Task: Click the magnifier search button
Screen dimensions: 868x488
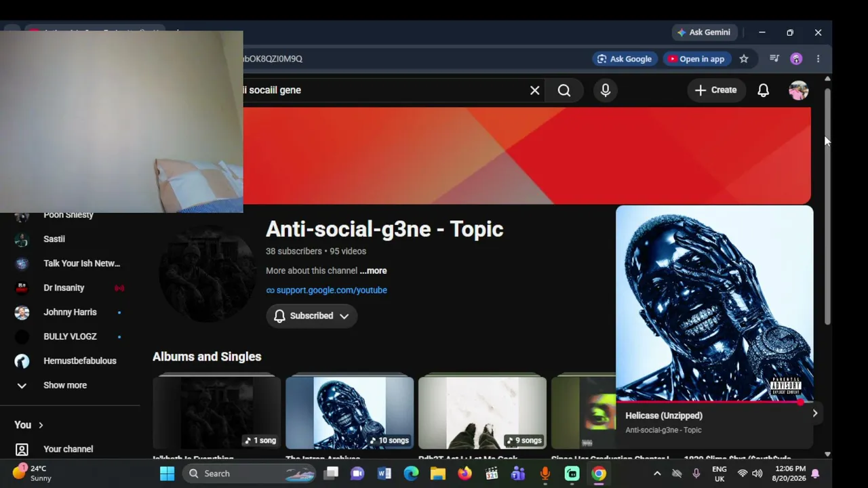Action: click(564, 90)
